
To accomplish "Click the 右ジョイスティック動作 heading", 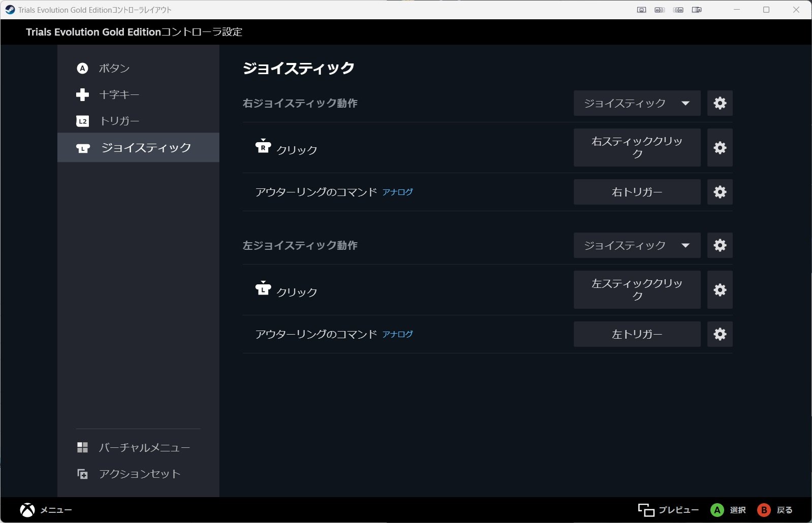I will coord(300,103).
